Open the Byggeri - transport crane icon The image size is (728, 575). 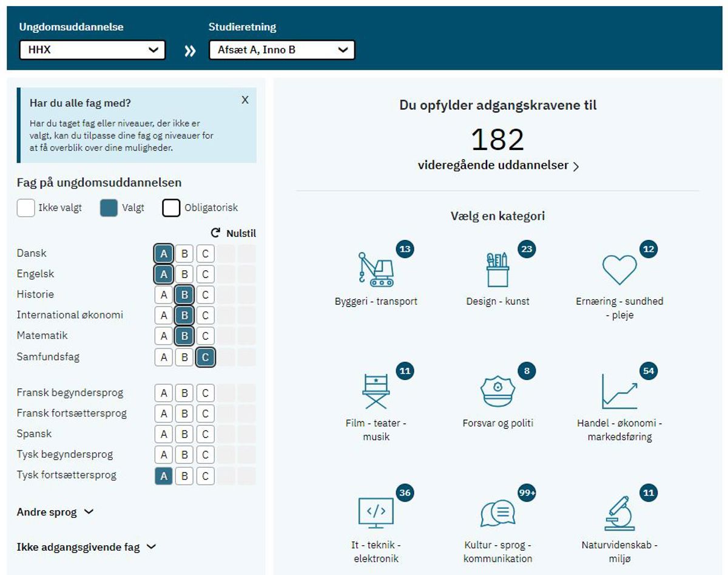376,270
